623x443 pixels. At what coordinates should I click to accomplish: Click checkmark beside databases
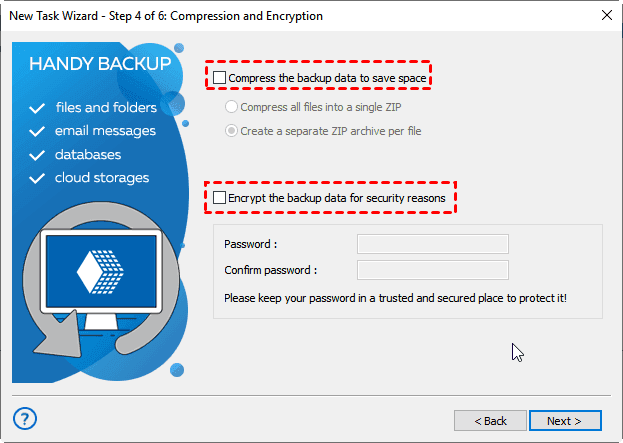coord(38,155)
